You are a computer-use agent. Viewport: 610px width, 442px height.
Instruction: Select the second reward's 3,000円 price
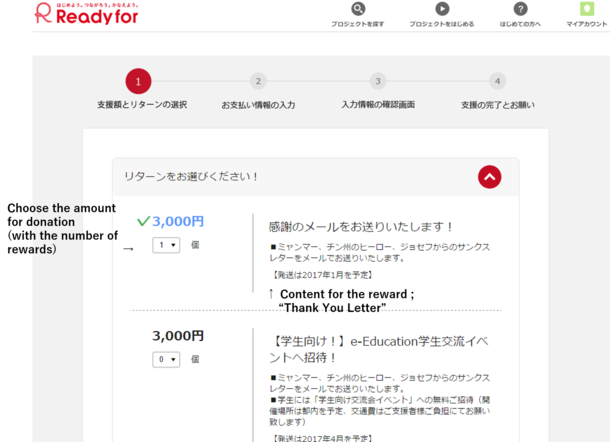[177, 336]
